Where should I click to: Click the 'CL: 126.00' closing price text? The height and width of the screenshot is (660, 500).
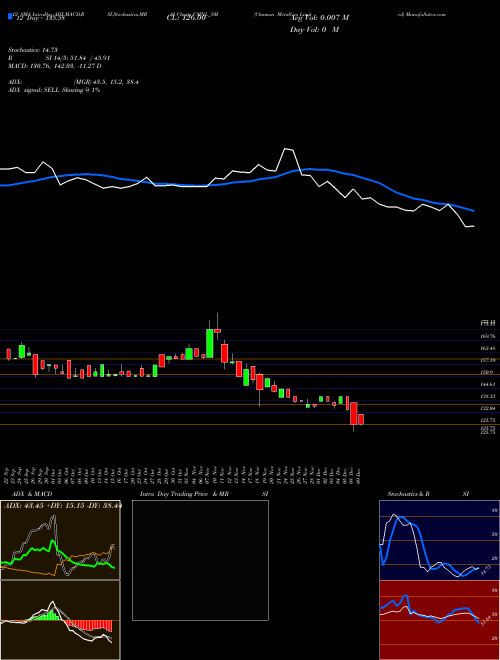click(187, 18)
